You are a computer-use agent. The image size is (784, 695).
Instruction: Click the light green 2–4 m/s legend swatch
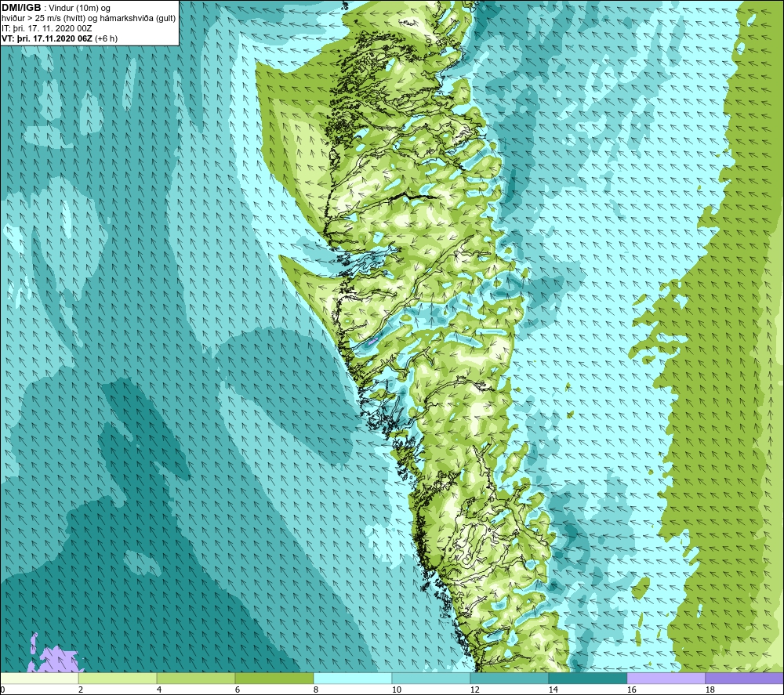118,678
